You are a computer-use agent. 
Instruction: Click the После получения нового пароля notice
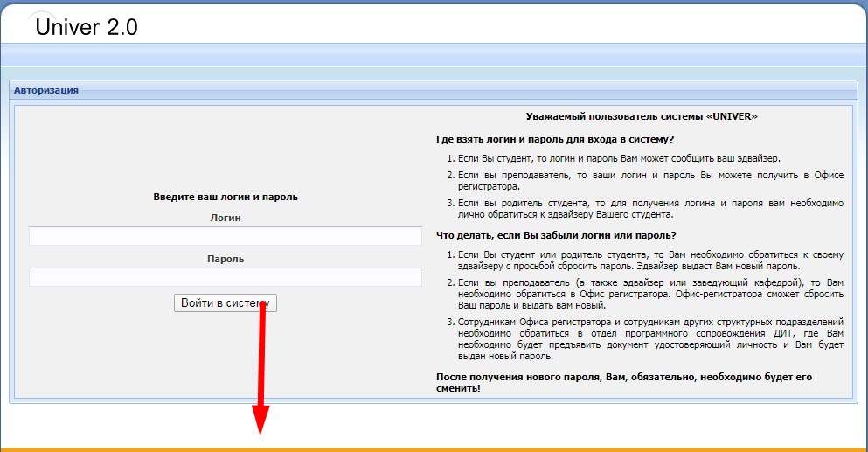click(624, 381)
